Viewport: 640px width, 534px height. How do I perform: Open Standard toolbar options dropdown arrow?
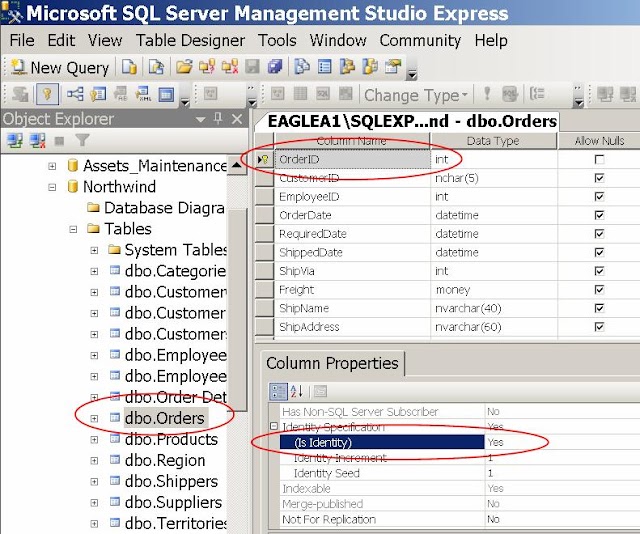tap(412, 75)
